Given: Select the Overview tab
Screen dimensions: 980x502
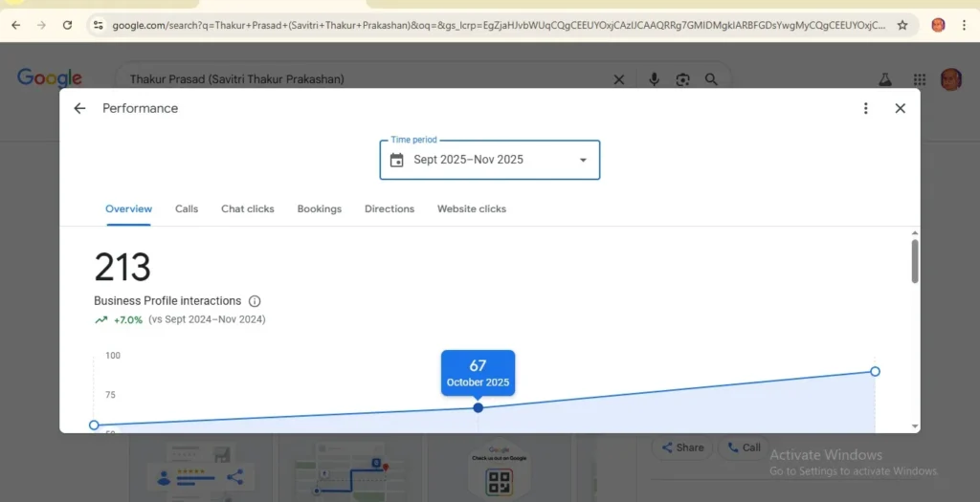Looking at the screenshot, I should pos(129,209).
